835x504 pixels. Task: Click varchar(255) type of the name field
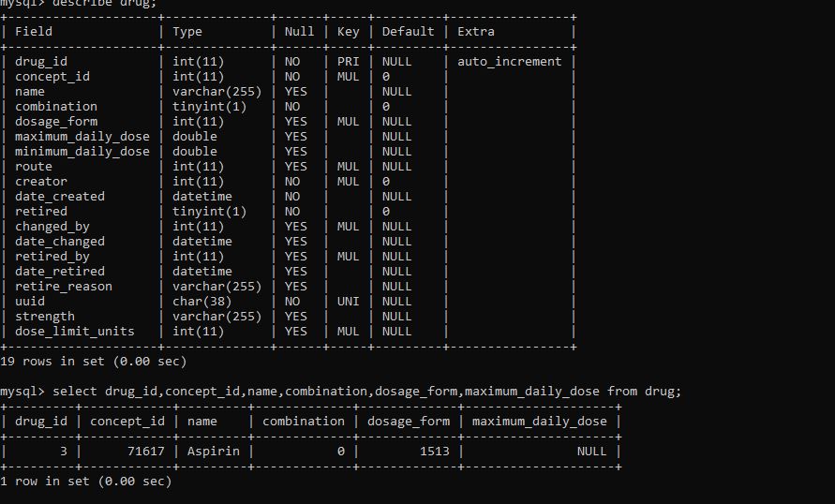click(x=216, y=92)
